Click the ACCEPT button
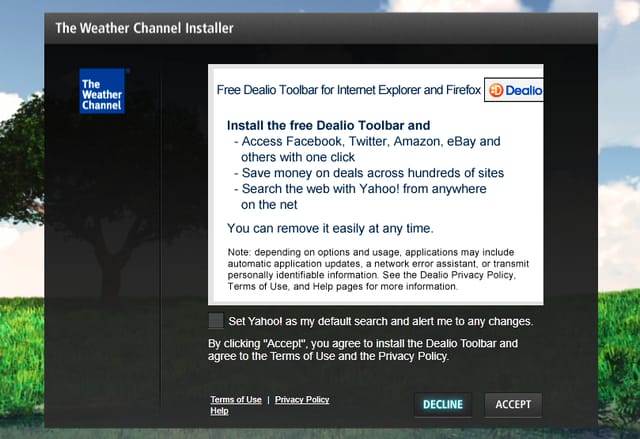The width and height of the screenshot is (640, 439). tap(513, 404)
